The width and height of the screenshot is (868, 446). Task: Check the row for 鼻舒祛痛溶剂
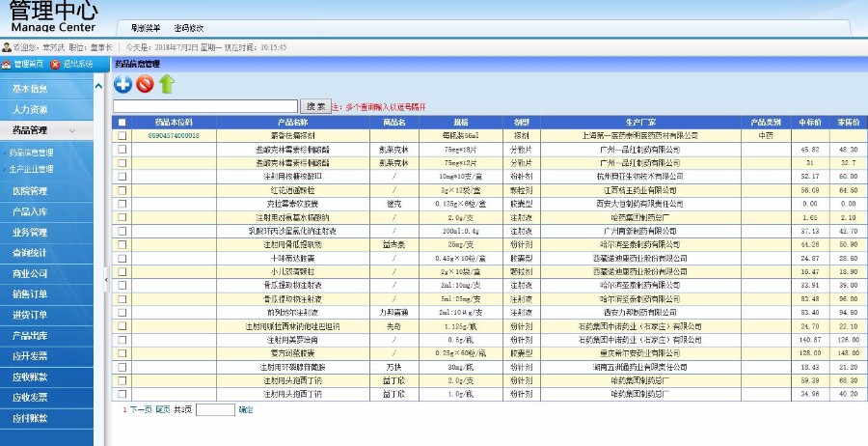coord(122,136)
